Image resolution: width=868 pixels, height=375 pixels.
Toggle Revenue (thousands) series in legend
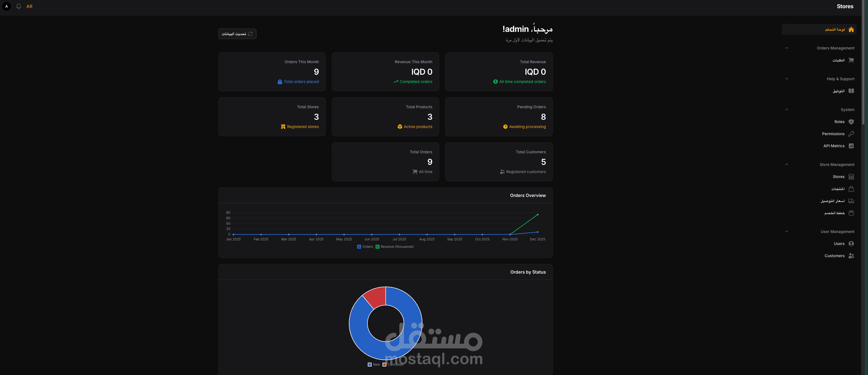point(394,247)
